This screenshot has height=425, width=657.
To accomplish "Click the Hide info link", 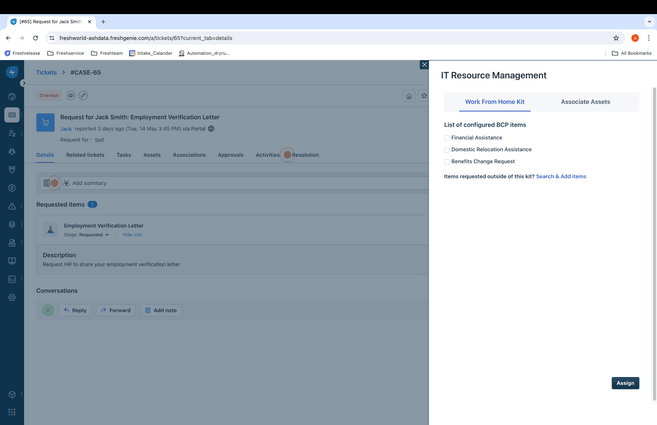I will (x=132, y=235).
